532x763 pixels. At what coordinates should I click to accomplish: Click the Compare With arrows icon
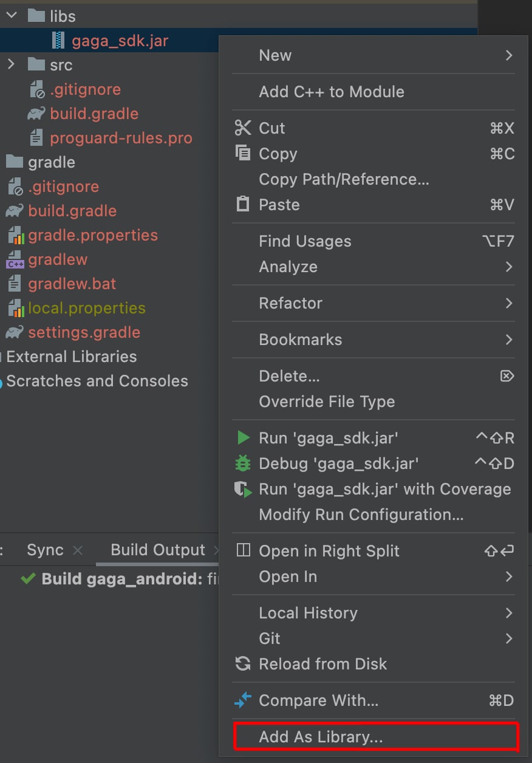click(243, 700)
